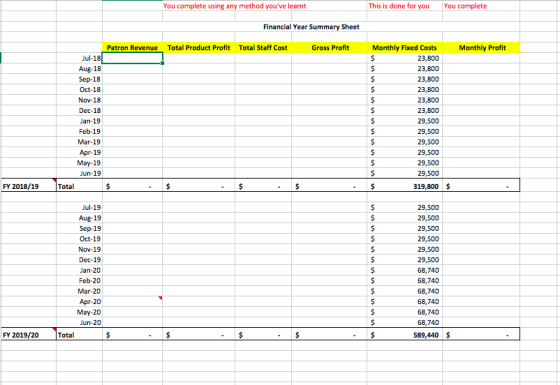Select the Feb-20 row label
560x385 pixels.
(90, 280)
